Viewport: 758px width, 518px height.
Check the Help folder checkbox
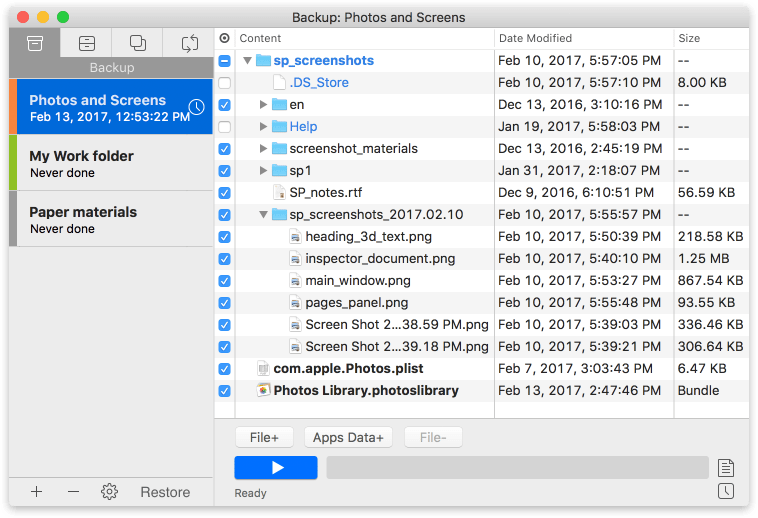tap(224, 127)
